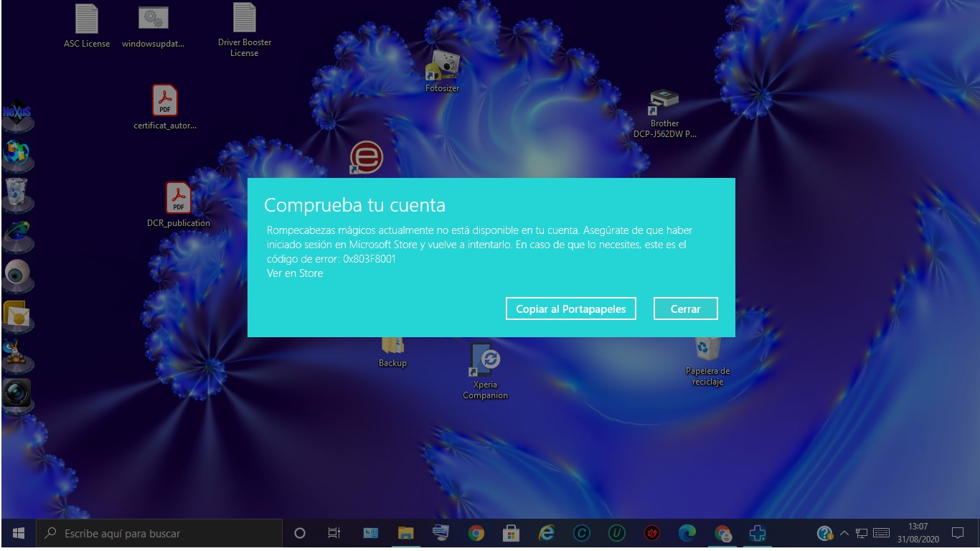This screenshot has height=551, width=980.
Task: Click the blue puzzle-piece taskbar icon
Action: coord(758,533)
